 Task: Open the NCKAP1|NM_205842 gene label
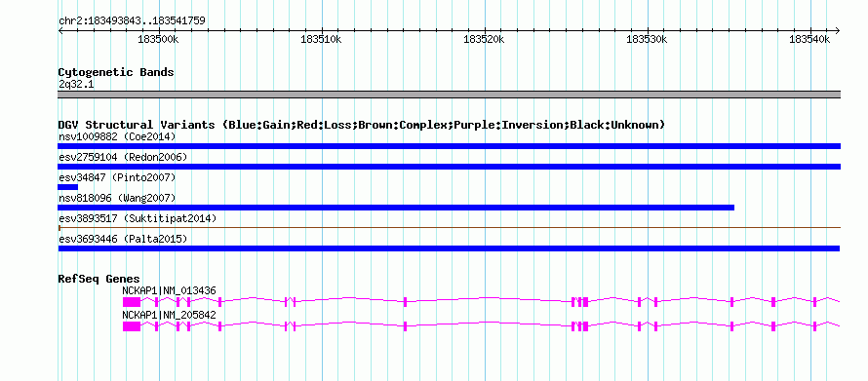(x=170, y=315)
